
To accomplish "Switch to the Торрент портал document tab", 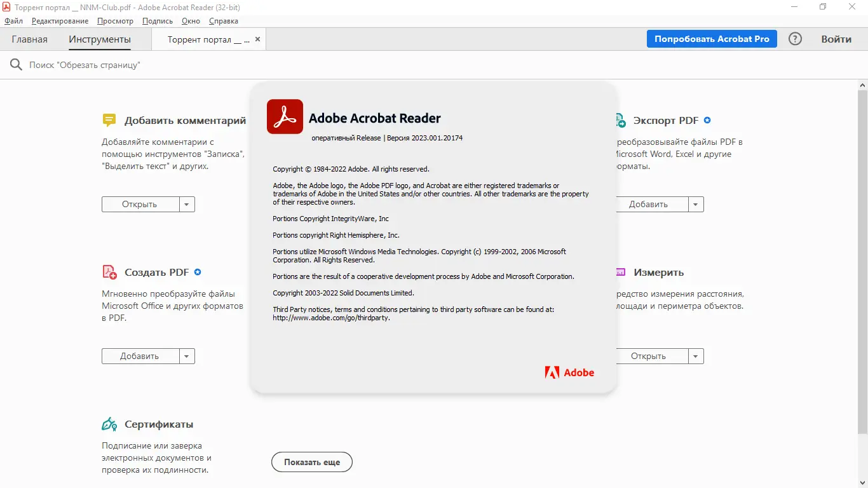I will [x=208, y=39].
